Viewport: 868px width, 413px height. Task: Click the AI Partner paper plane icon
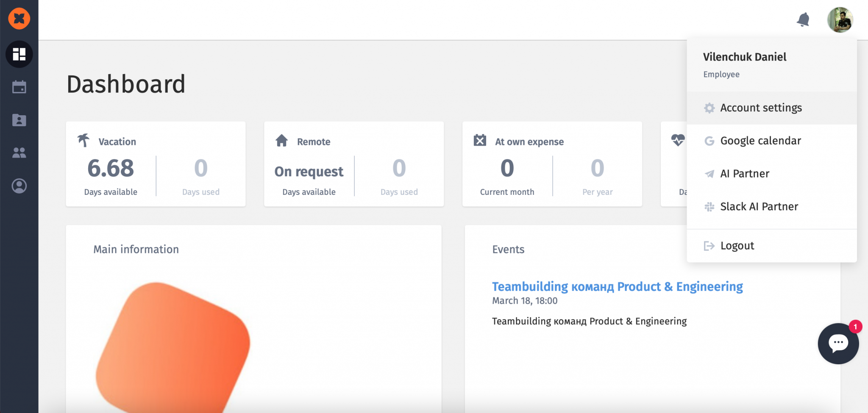pos(709,174)
